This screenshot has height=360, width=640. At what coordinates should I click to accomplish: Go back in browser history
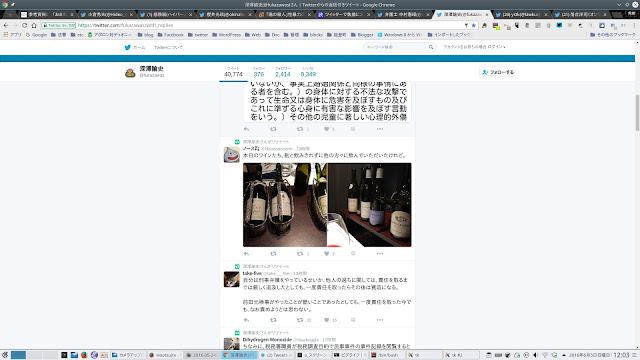pyautogui.click(x=6, y=25)
